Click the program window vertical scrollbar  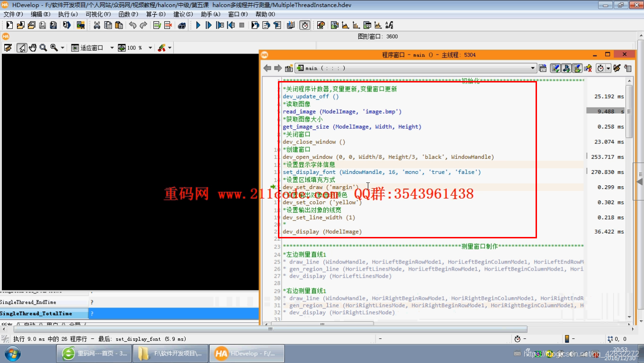coord(629,111)
